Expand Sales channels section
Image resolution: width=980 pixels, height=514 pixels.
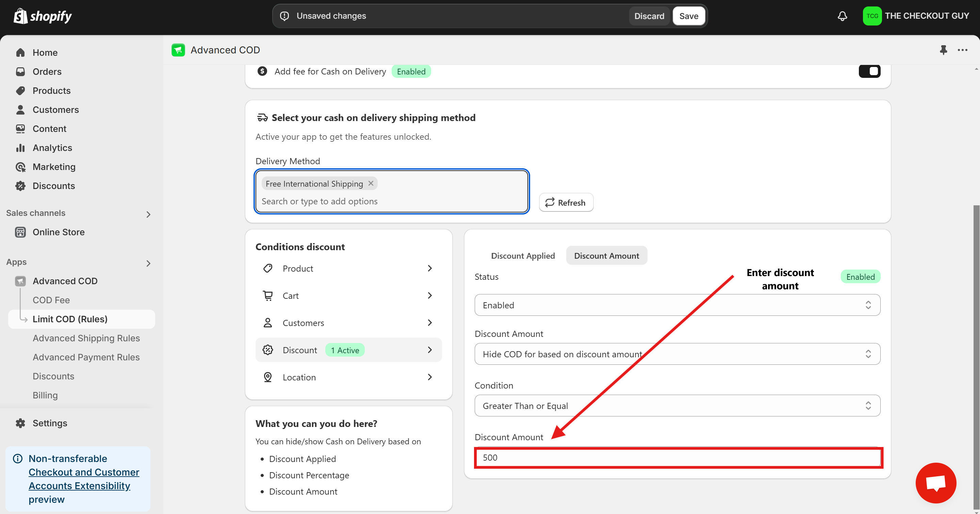tap(148, 215)
